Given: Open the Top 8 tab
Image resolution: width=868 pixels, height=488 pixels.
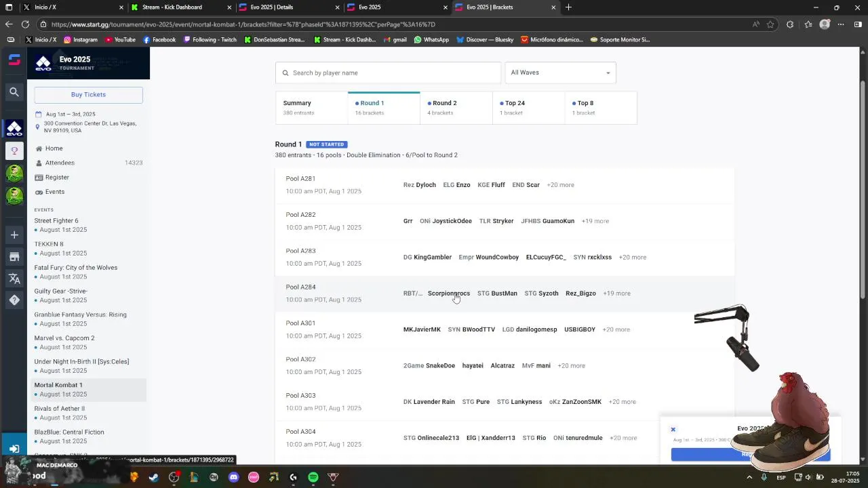Looking at the screenshot, I should click(600, 108).
